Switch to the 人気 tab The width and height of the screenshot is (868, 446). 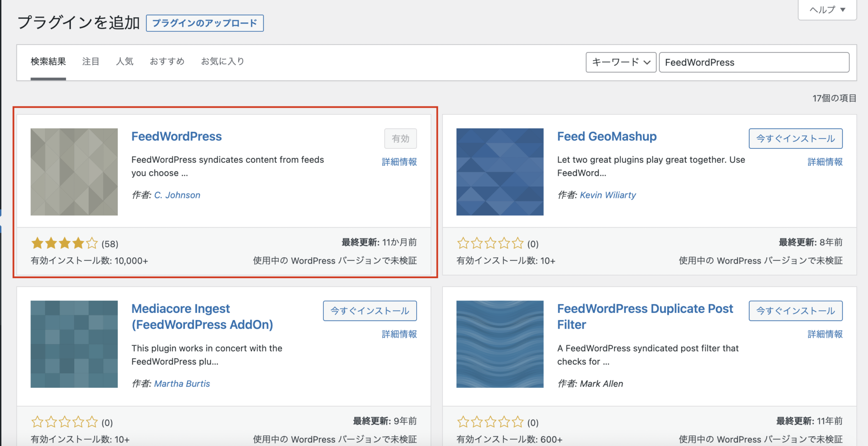125,61
